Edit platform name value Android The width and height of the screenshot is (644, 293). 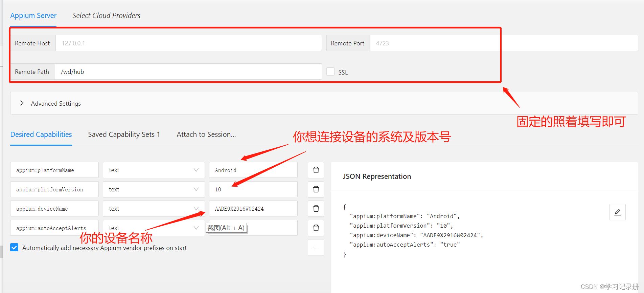253,170
